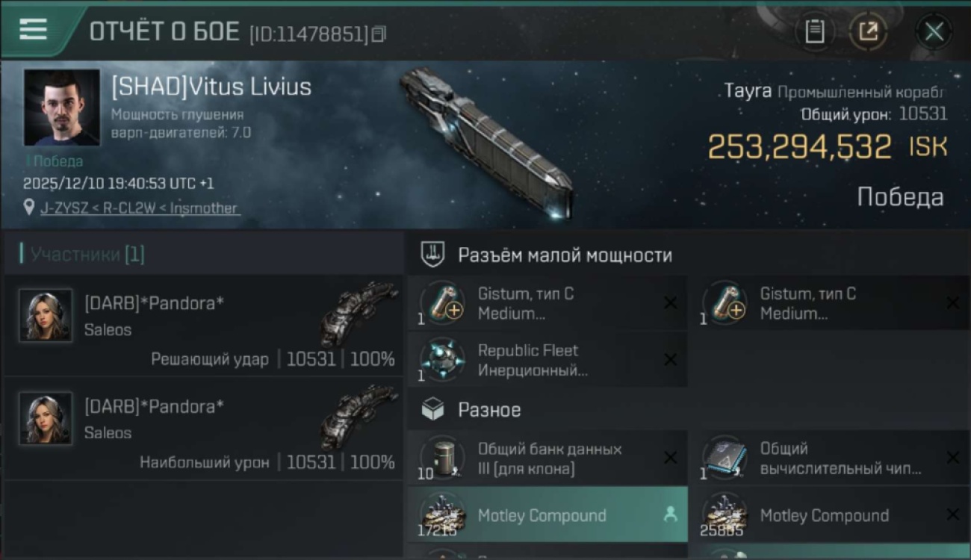
Task: Close the battle report with the X icon
Action: [934, 31]
